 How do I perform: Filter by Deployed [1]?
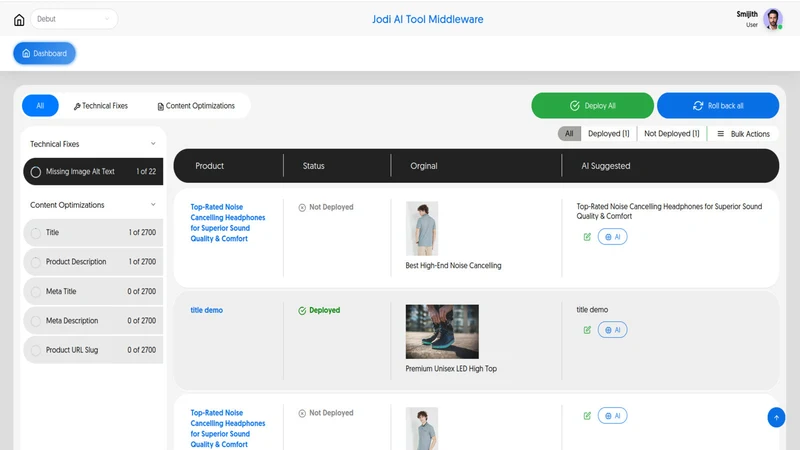pyautogui.click(x=609, y=134)
